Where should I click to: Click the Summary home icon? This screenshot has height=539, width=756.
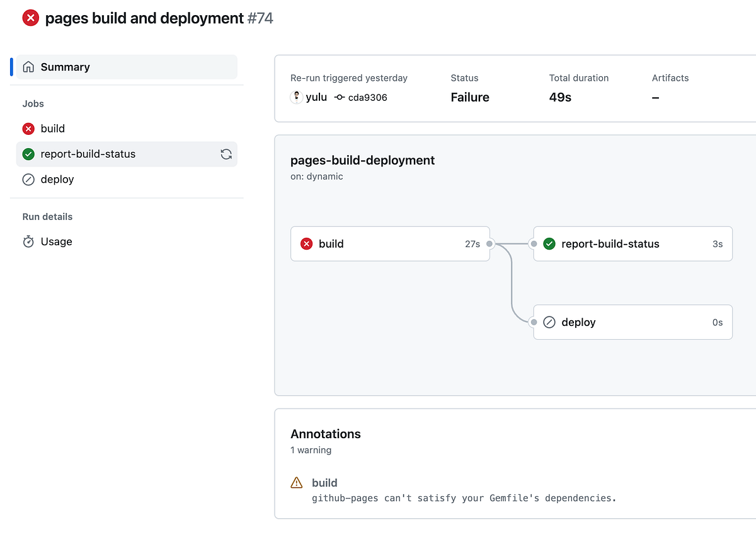point(28,66)
